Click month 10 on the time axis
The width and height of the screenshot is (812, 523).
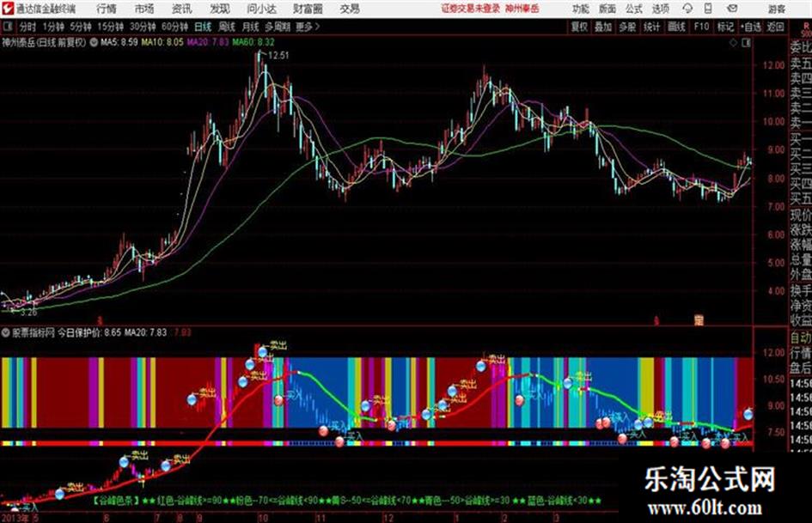(263, 518)
